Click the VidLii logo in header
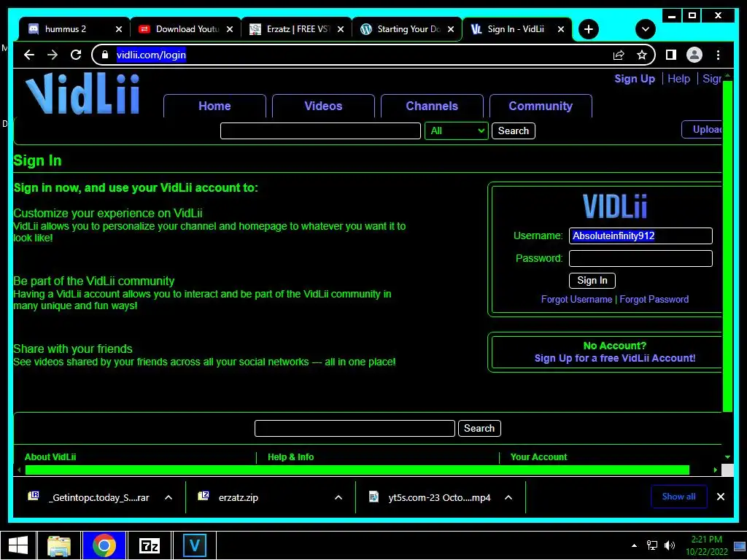The width and height of the screenshot is (747, 560). 82,94
